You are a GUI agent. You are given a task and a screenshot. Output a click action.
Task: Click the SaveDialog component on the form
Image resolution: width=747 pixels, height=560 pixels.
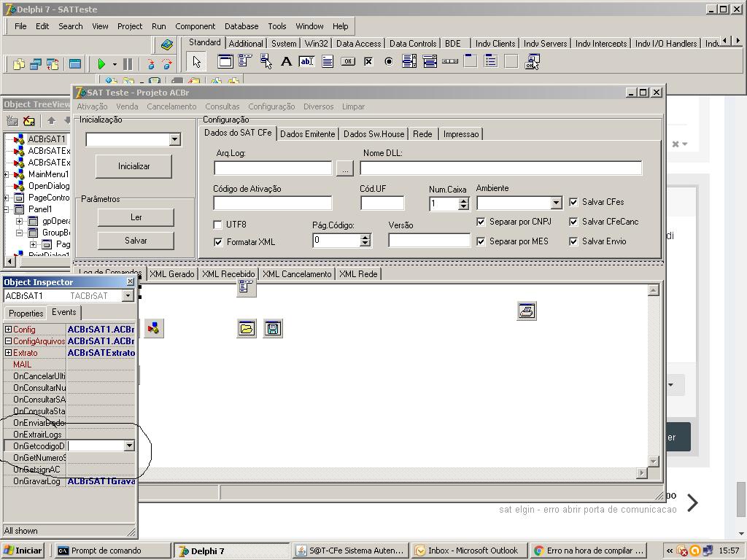point(273,329)
